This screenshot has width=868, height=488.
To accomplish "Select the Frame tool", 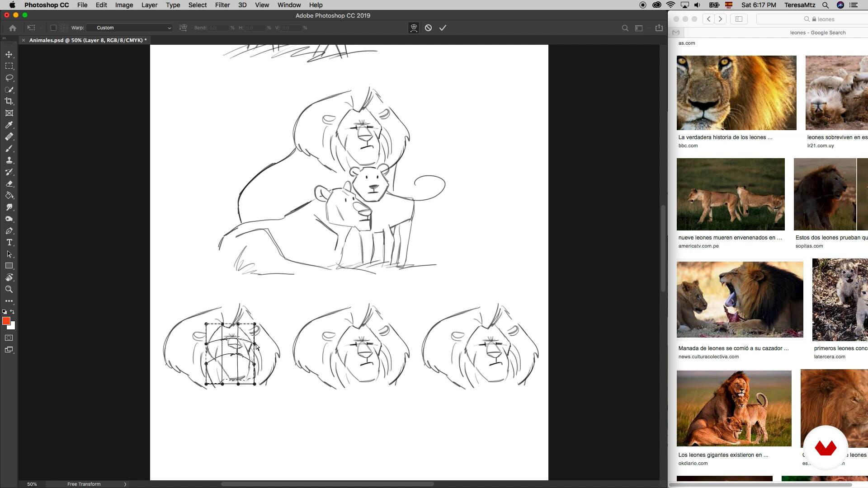I will pyautogui.click(x=9, y=113).
